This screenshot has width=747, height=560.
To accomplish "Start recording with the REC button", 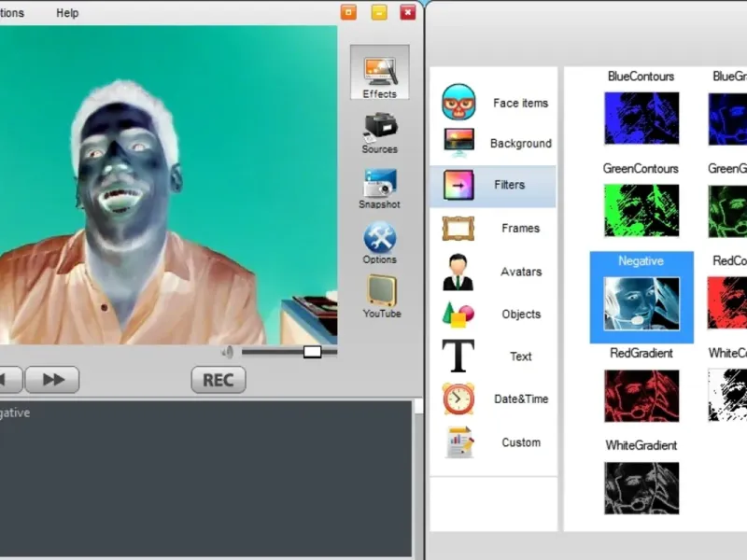I will pos(218,380).
